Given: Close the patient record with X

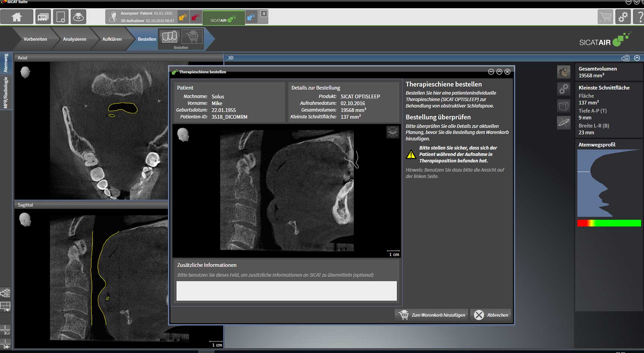Looking at the screenshot, I should [x=264, y=14].
